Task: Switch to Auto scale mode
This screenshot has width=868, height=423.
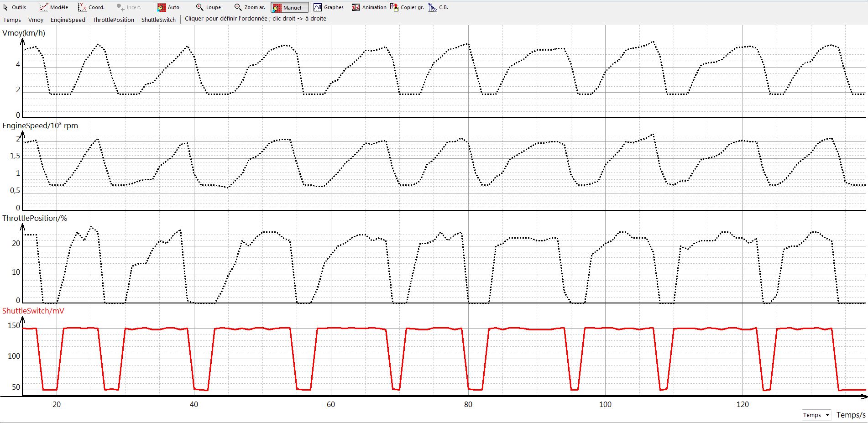Action: pyautogui.click(x=168, y=7)
